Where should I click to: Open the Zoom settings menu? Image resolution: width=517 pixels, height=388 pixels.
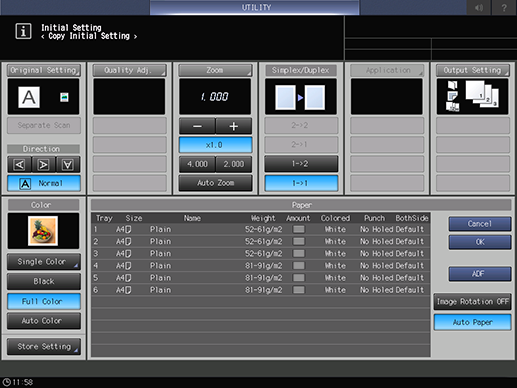215,70
